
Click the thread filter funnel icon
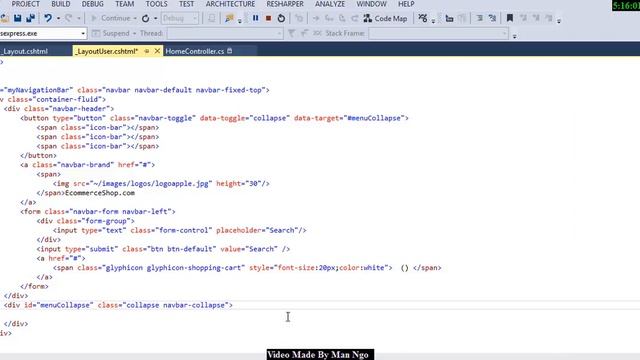291,33
